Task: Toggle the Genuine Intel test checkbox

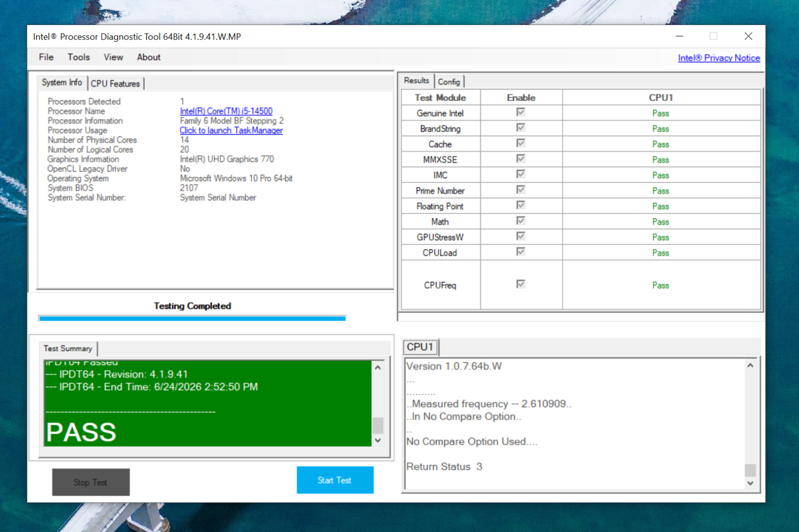Action: (521, 112)
